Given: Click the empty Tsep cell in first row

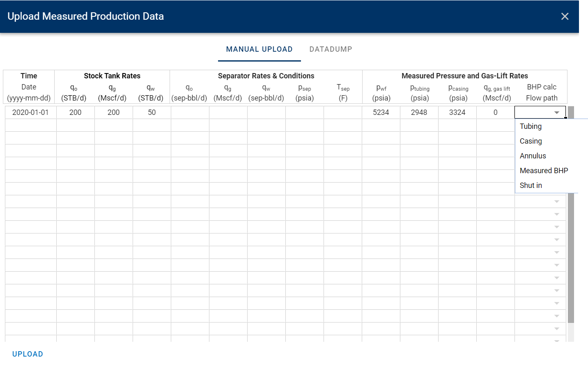Looking at the screenshot, I should [342, 112].
